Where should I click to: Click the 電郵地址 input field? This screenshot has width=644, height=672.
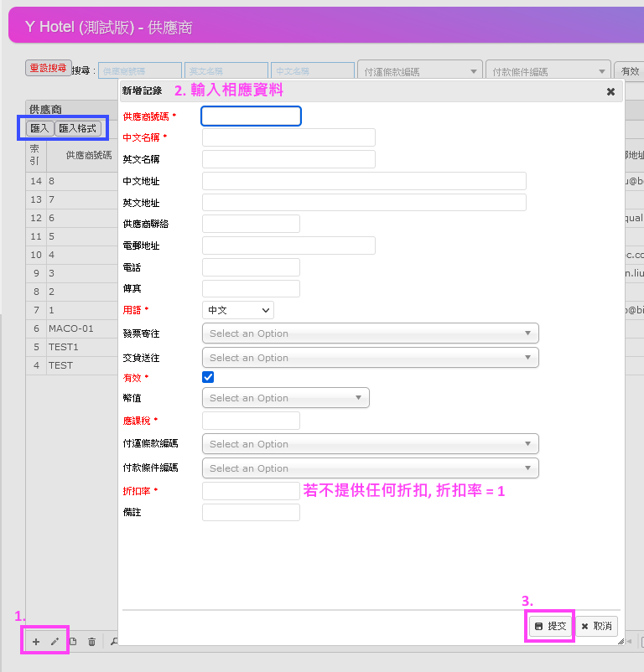click(289, 246)
